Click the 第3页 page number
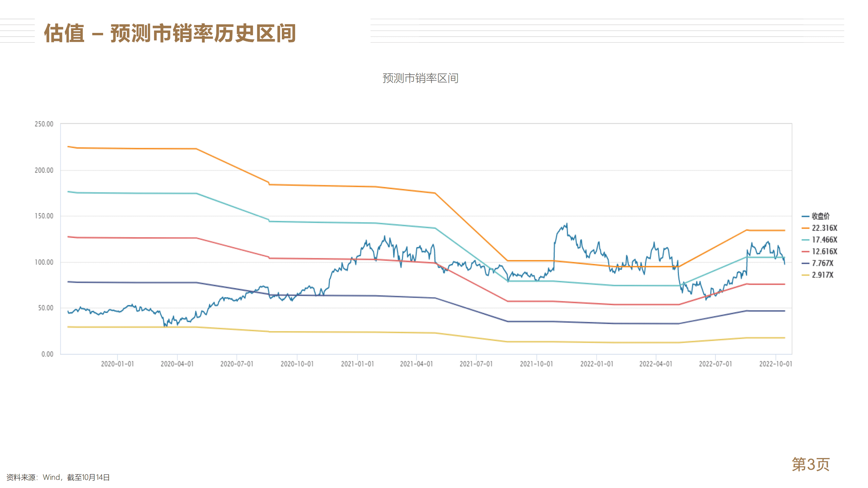Screen dimensions: 868x488 point(810,464)
